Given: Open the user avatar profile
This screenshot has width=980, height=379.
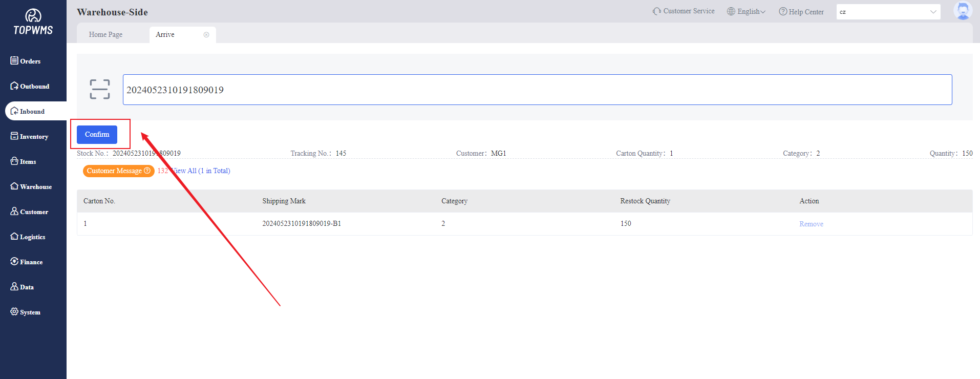Looking at the screenshot, I should pyautogui.click(x=963, y=11).
